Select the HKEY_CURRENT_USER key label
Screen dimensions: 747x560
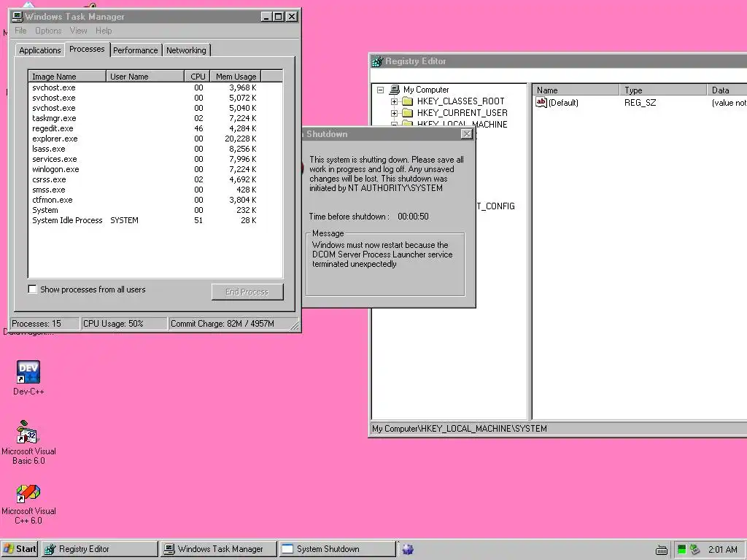click(462, 113)
